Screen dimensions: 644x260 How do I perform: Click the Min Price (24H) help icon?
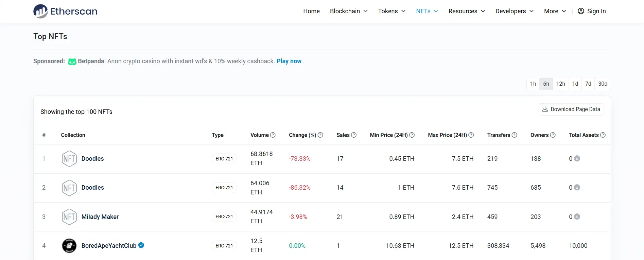click(x=412, y=135)
